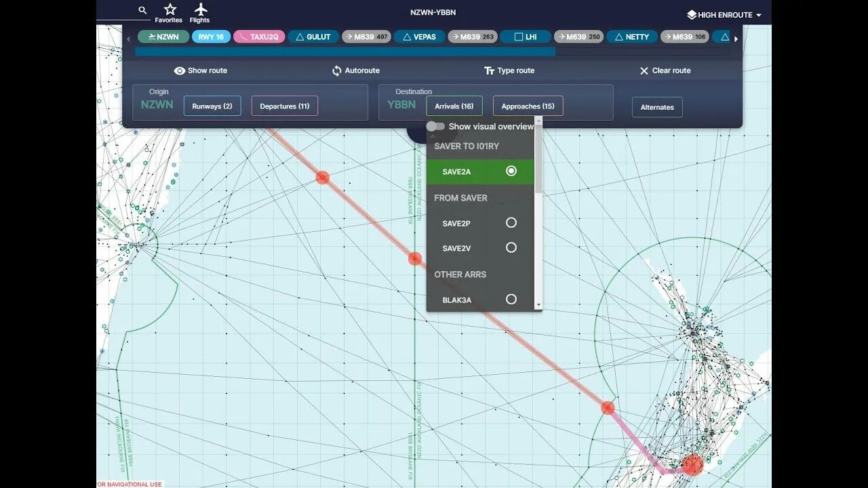This screenshot has height=488, width=868.
Task: Click the arrivals list scrollbar thumb
Action: [x=538, y=160]
